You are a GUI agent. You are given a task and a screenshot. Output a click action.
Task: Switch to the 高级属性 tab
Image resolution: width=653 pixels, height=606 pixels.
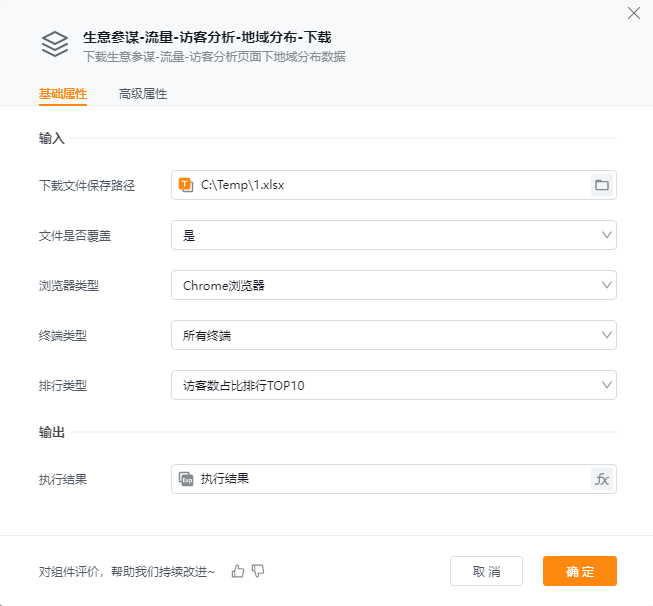pyautogui.click(x=143, y=94)
